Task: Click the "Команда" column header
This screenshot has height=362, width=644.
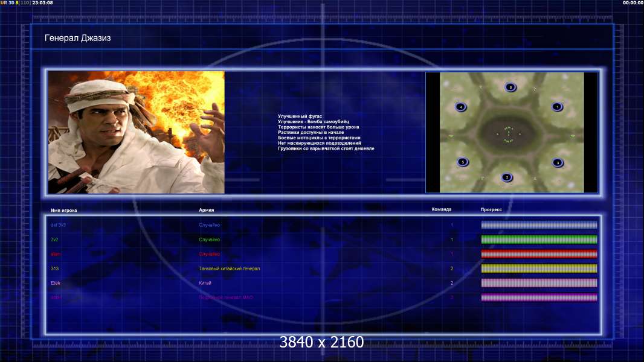Action: pyautogui.click(x=441, y=209)
